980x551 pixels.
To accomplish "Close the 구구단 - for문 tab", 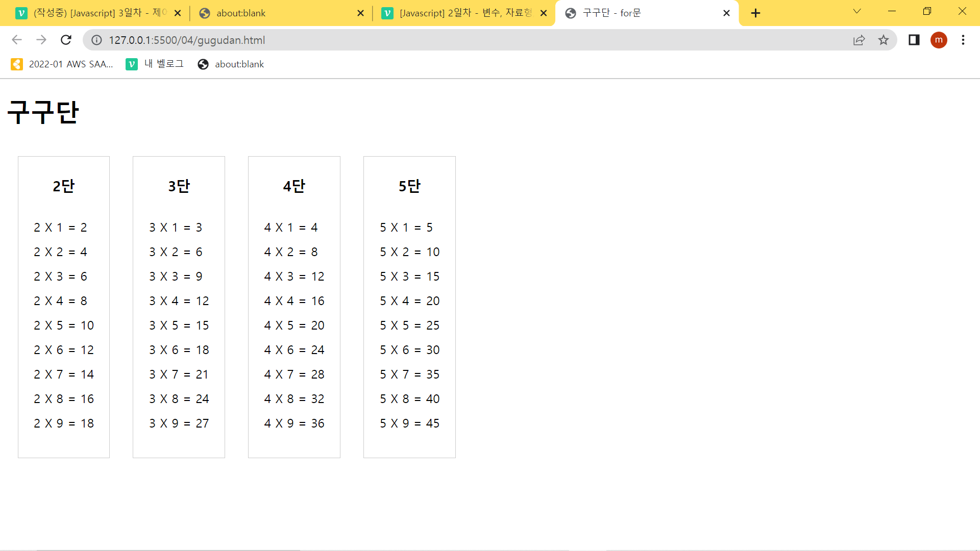I will point(726,13).
